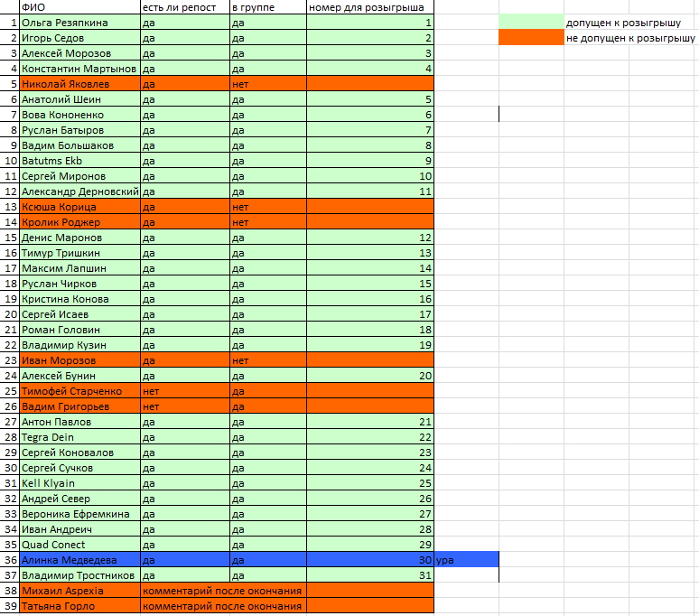The height and width of the screenshot is (616, 699).
Task: Select the highlighted 'Алинка Медведева' cell
Action: click(79, 560)
